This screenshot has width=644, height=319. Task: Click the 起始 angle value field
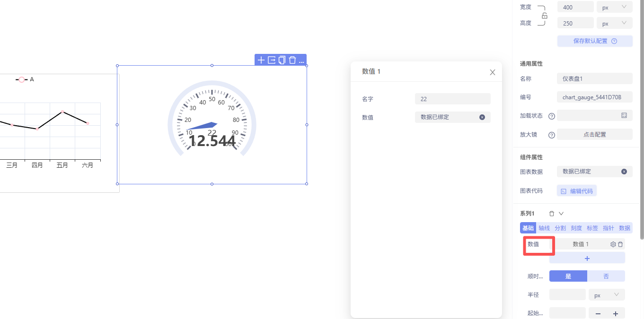[567, 313]
